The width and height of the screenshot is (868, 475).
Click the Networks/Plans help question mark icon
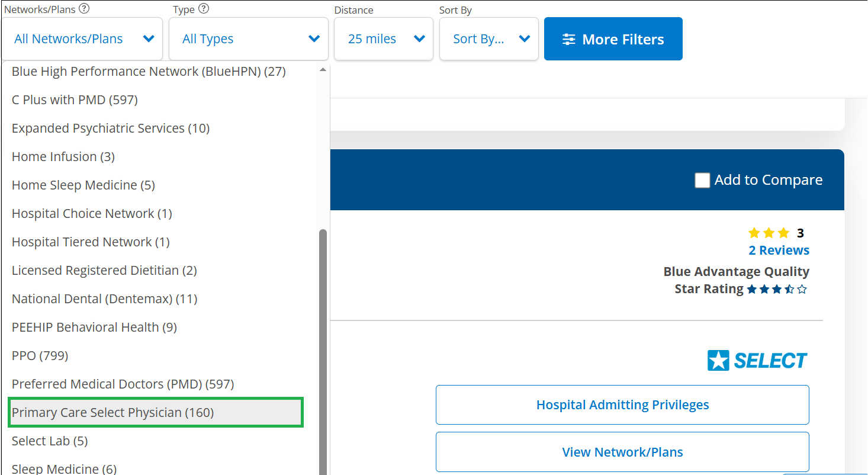(84, 9)
